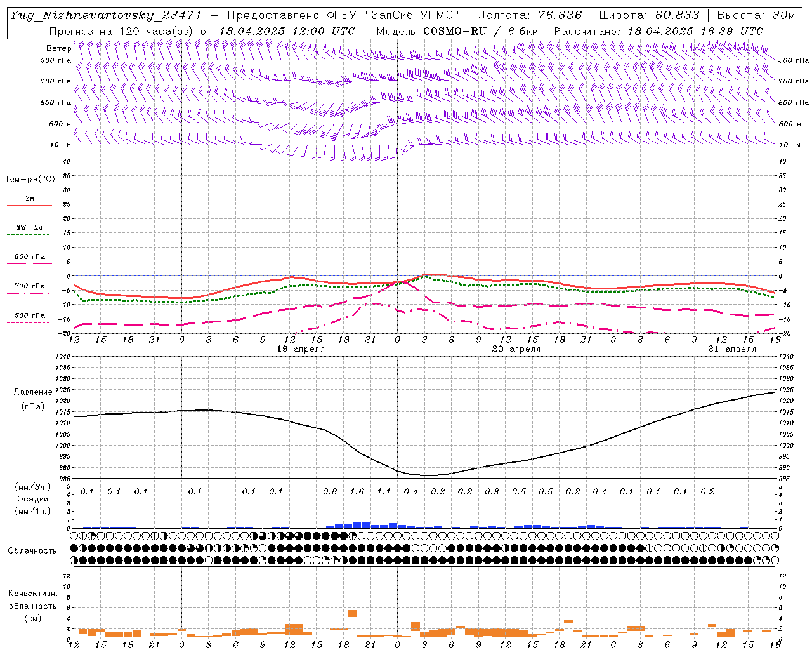Click the (мм/3ч.) precipitation unit label
This screenshot has width=812, height=650.
coord(33,487)
